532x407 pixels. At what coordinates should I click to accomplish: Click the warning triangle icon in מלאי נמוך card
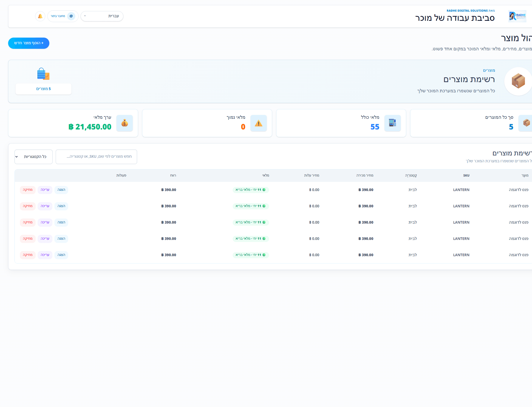(259, 123)
